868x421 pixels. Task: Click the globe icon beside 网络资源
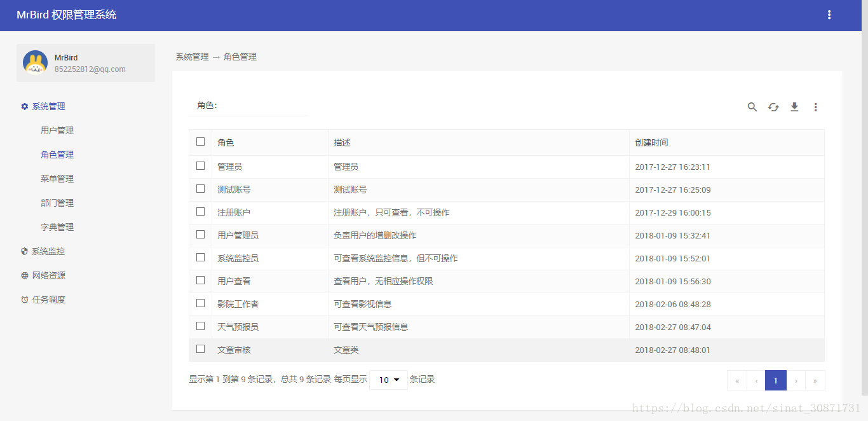(25, 275)
